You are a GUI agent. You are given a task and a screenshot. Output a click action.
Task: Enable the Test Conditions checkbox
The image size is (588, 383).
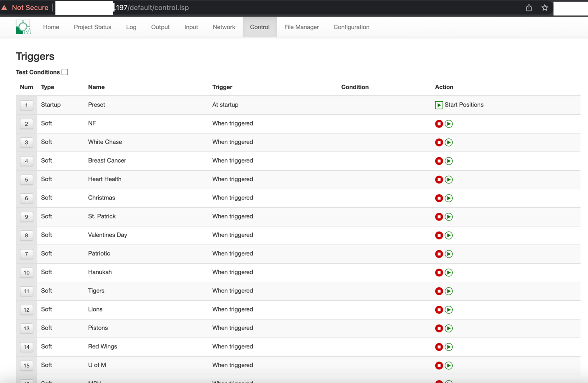pos(65,72)
